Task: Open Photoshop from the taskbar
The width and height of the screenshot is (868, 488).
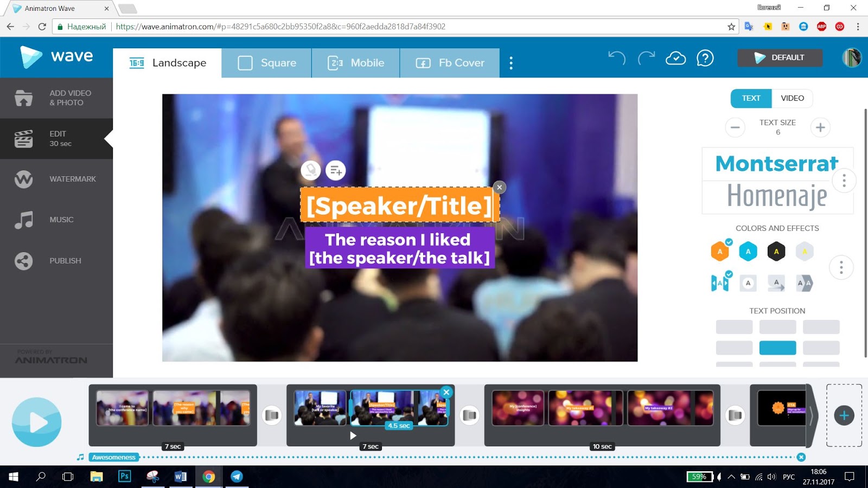Action: (x=125, y=477)
